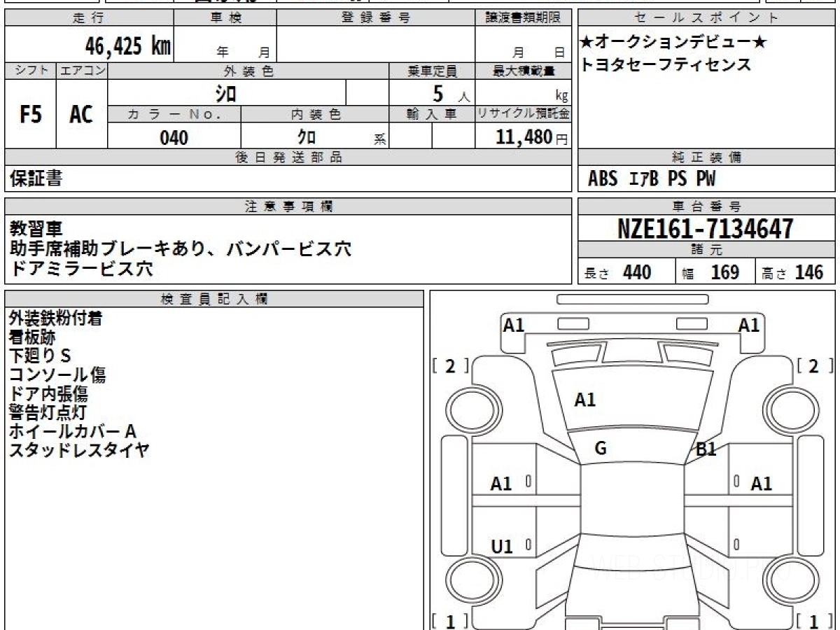840x630 pixels.
Task: Select the 保証書 entry
Action: [36, 178]
